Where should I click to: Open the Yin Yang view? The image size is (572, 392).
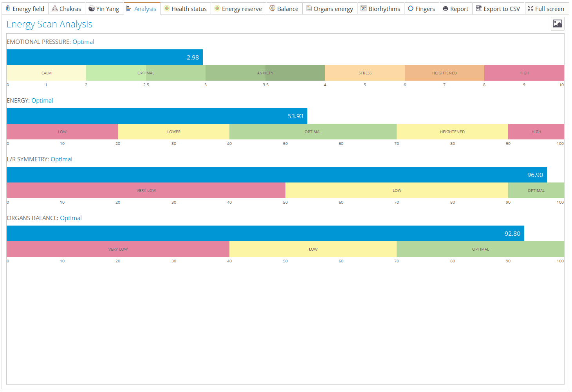[x=104, y=9]
